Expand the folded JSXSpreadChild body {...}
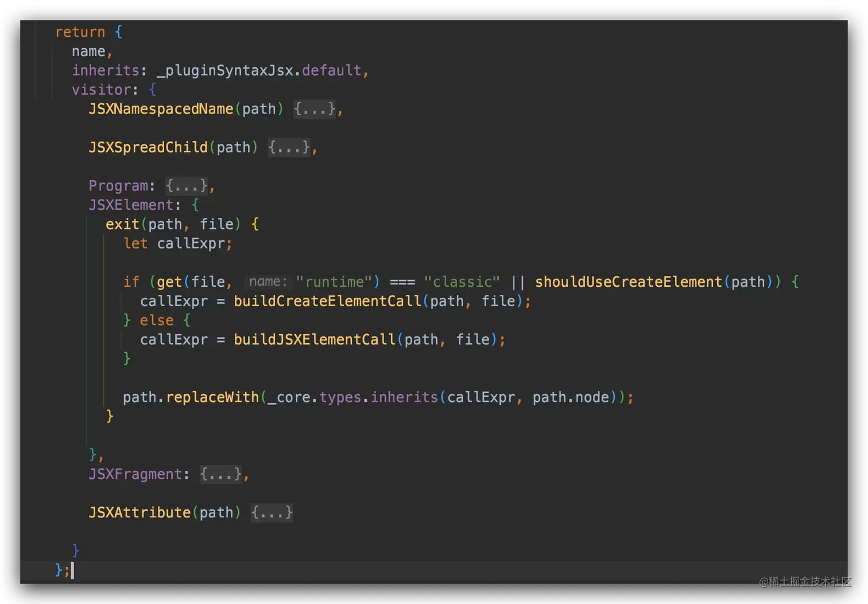 [289, 147]
